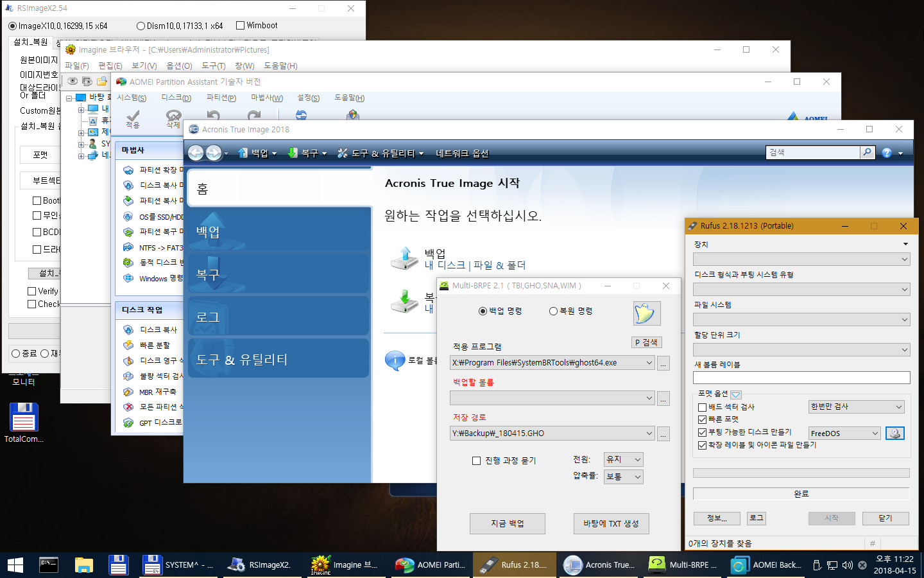Click AOMEI undo arrow toolbar icon
Viewport: 924px width, 578px height.
point(213,115)
